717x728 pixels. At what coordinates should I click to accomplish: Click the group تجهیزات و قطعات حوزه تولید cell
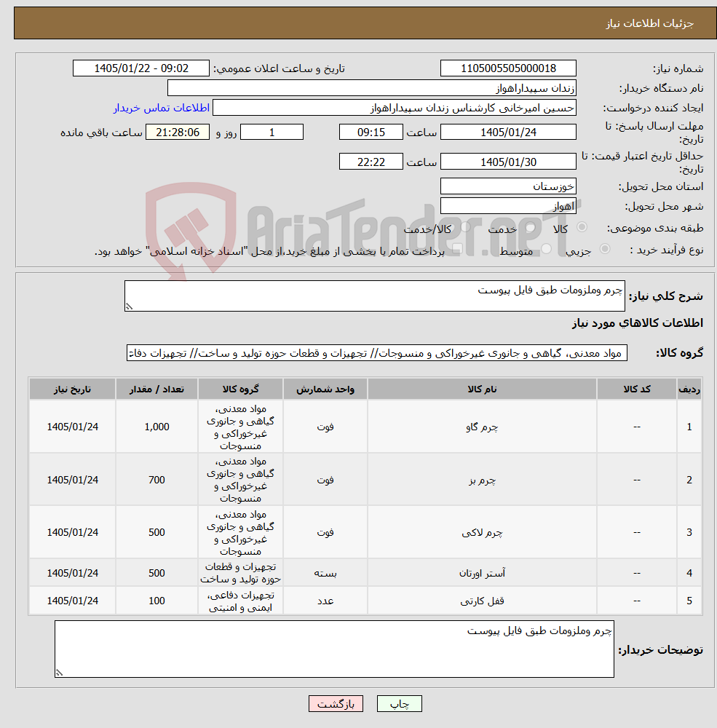(240, 573)
